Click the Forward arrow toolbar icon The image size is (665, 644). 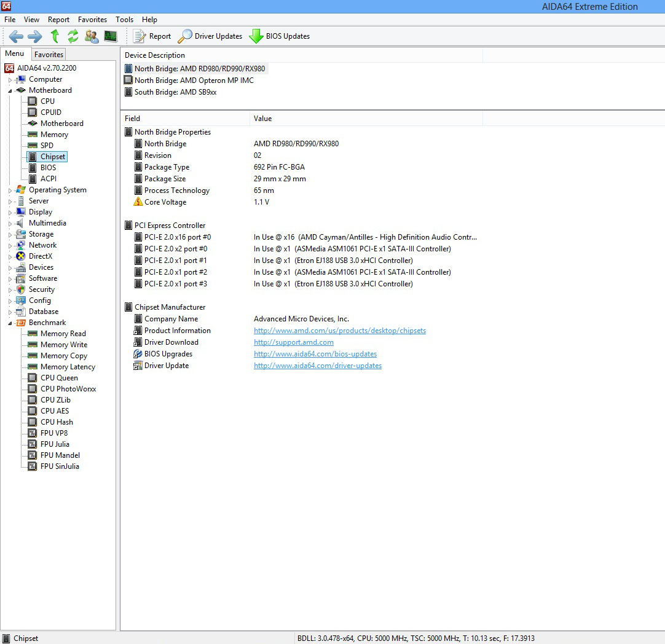tap(35, 36)
